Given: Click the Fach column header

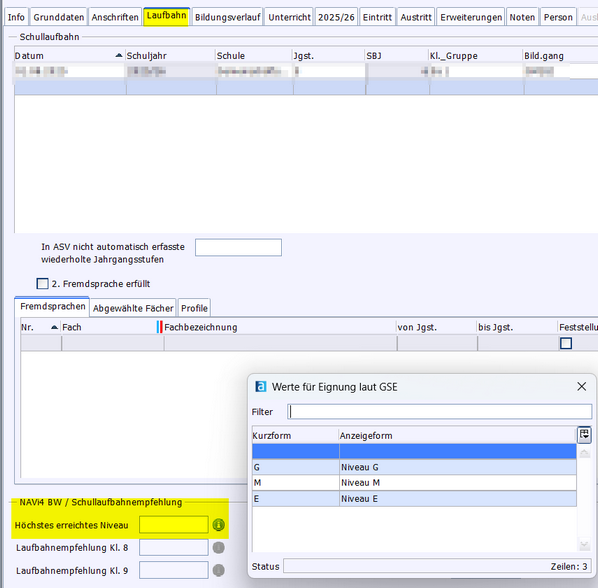Looking at the screenshot, I should click(x=109, y=328).
